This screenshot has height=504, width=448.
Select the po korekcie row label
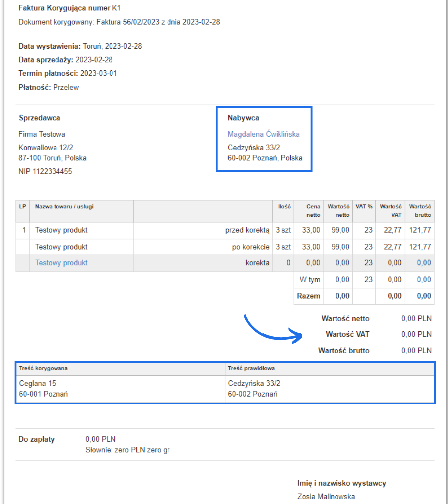click(x=251, y=247)
